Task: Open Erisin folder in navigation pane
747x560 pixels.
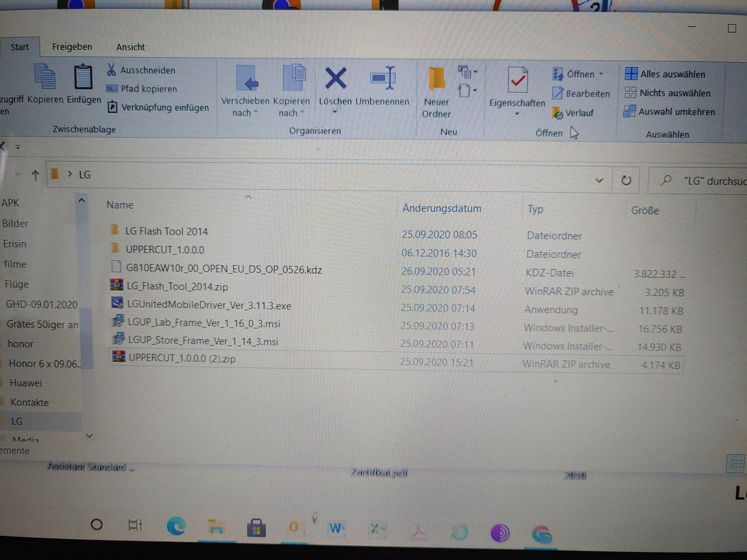Action: click(x=14, y=244)
